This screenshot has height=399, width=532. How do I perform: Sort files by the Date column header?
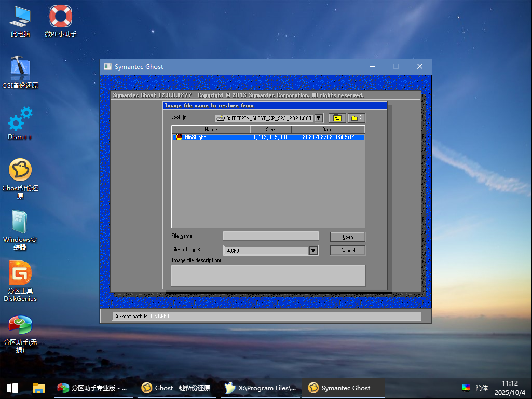tap(328, 129)
